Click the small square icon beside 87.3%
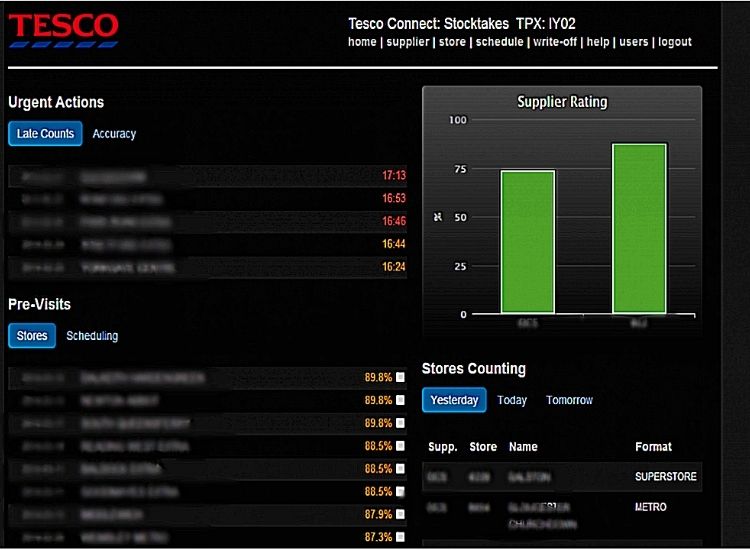The width and height of the screenshot is (750, 550). coord(400,537)
